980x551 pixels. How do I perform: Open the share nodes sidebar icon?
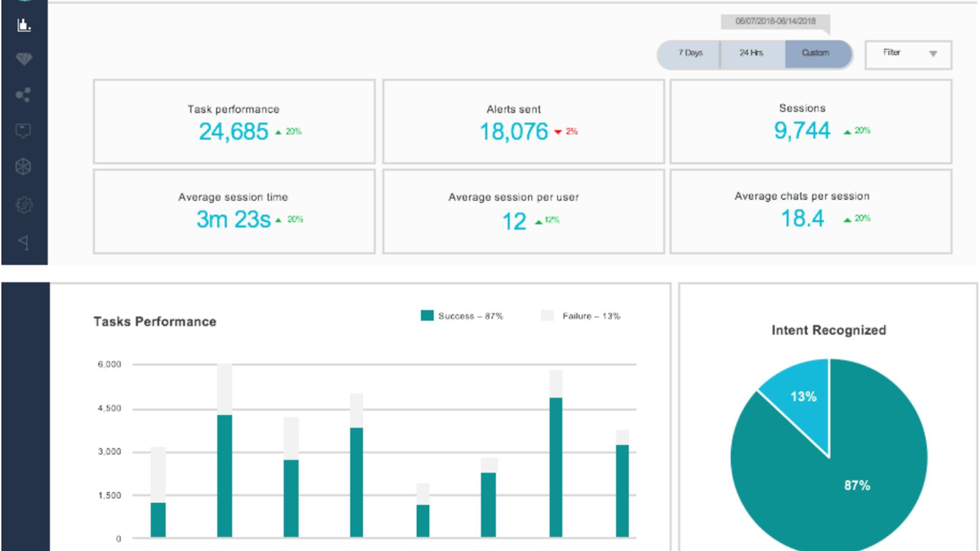pyautogui.click(x=23, y=95)
